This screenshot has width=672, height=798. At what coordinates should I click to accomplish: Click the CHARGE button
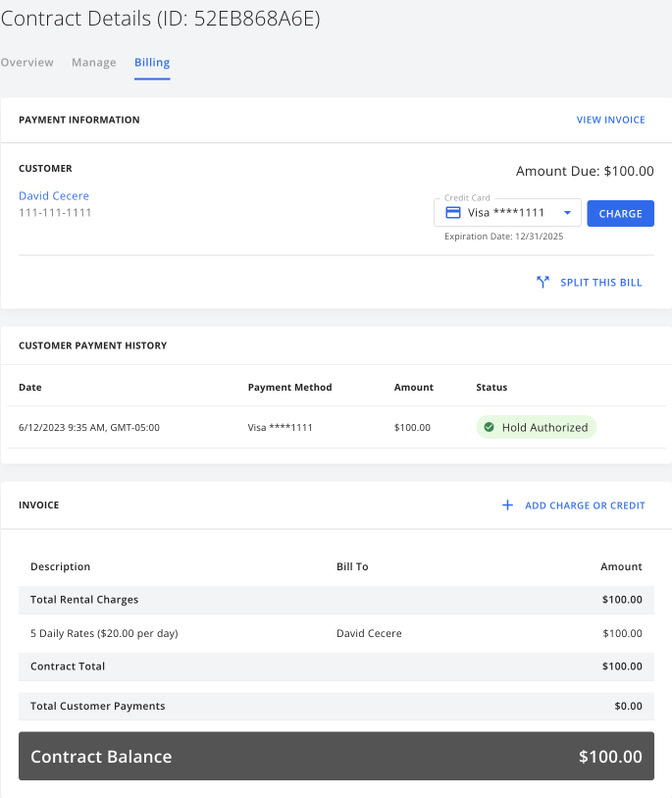(x=620, y=213)
